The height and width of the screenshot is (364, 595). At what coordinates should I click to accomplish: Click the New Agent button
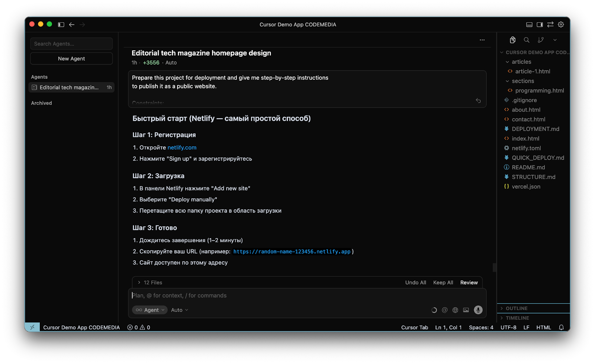coord(71,59)
